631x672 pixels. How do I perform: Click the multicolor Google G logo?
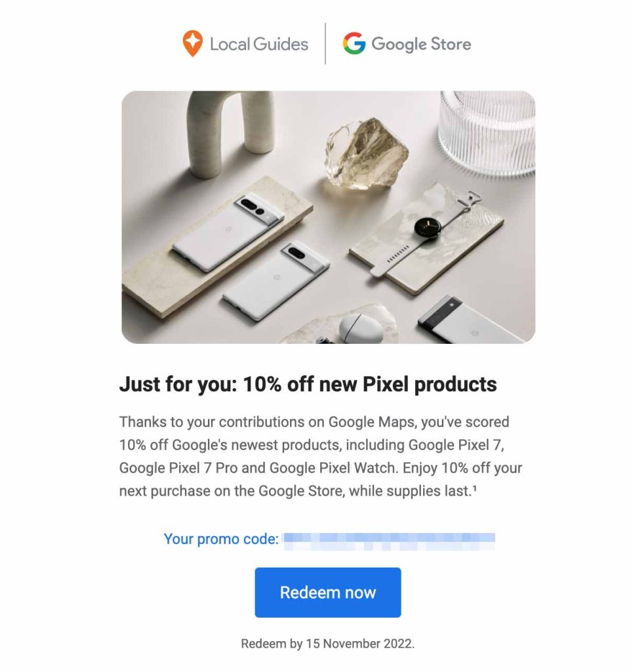click(x=354, y=43)
